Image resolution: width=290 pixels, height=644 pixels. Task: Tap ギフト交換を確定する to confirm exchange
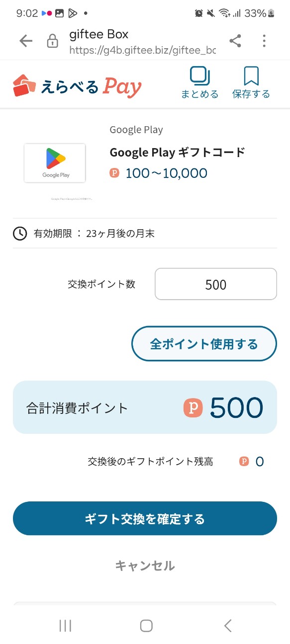[145, 518]
